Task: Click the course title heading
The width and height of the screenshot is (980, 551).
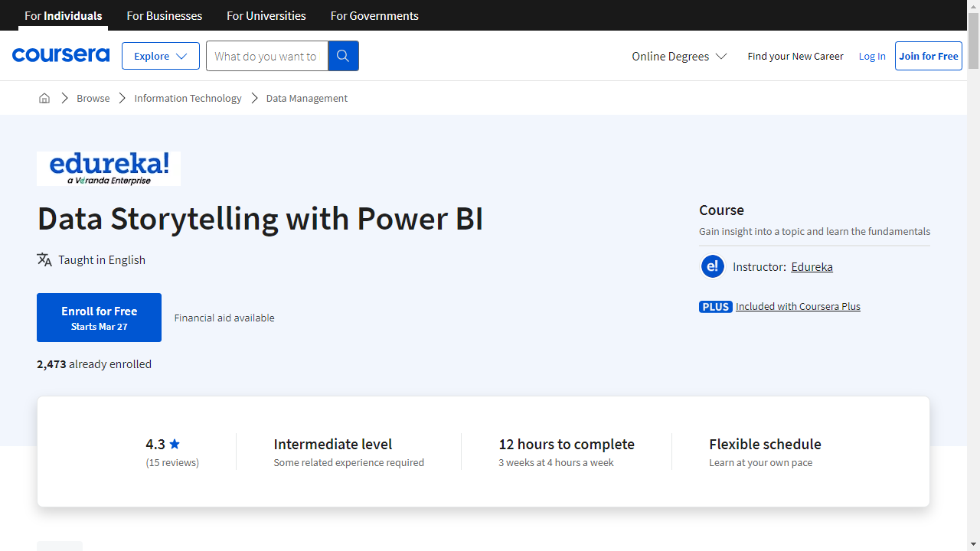Action: point(260,218)
